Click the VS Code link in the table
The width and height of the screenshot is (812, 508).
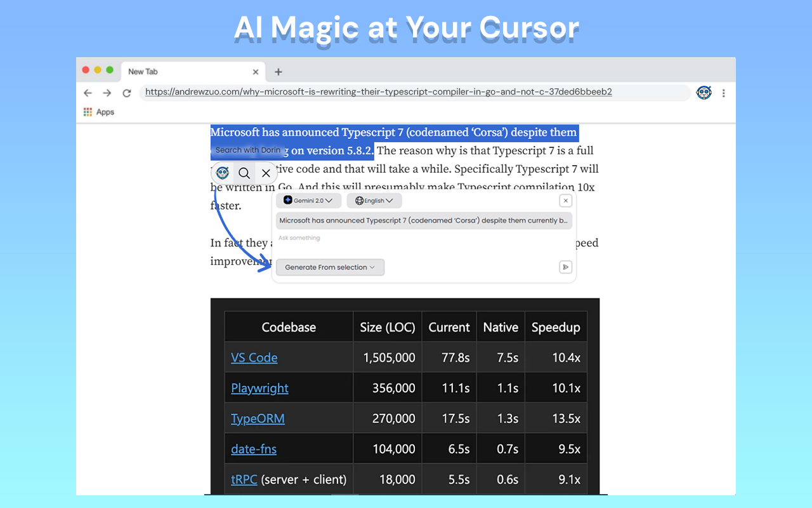click(254, 358)
